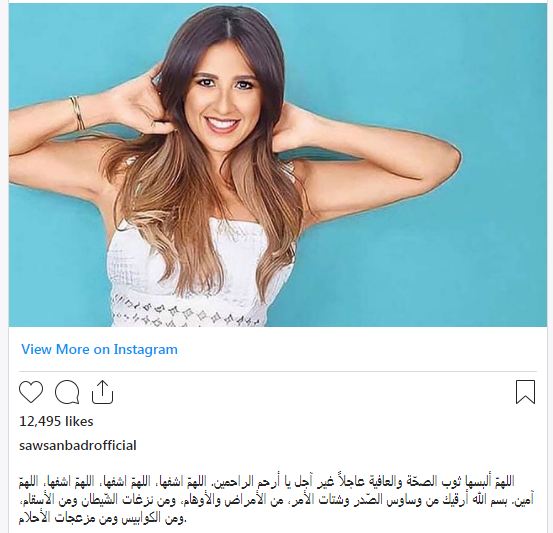Open the sawsanbadrofficial profile name
553x533 pixels.
click(x=78, y=445)
